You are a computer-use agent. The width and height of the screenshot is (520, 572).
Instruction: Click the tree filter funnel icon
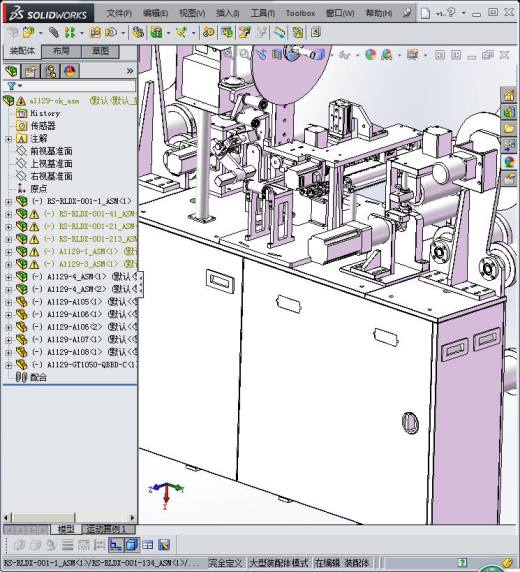12,86
